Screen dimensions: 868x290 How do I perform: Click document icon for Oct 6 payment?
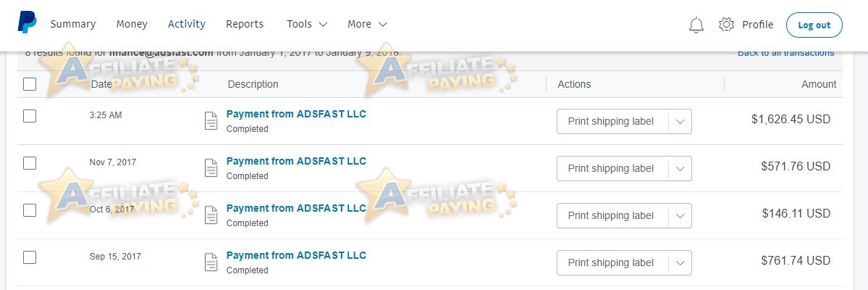coord(211,215)
